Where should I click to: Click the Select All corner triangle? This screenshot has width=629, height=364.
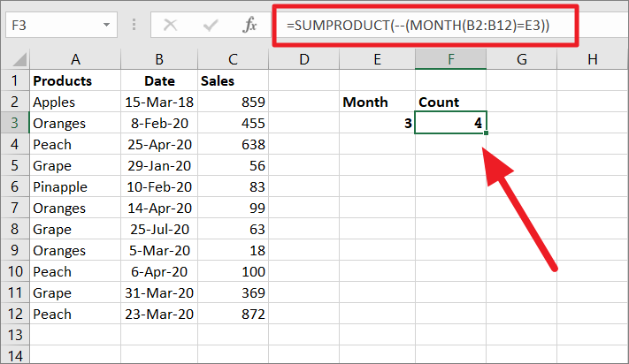19,59
